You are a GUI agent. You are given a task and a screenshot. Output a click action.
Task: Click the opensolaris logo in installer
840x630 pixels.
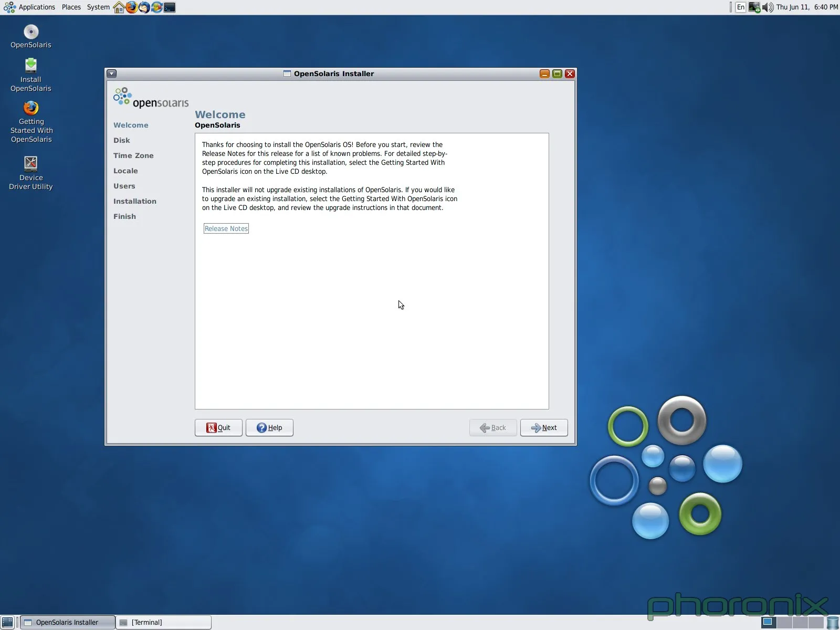tap(151, 98)
